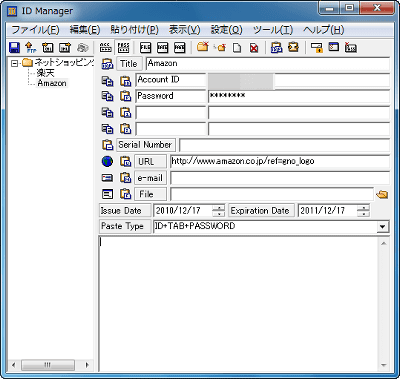Image resolution: width=400 pixels, height=379 pixels.
Task: Open the Paste Type dropdown arrow
Action: point(382,227)
